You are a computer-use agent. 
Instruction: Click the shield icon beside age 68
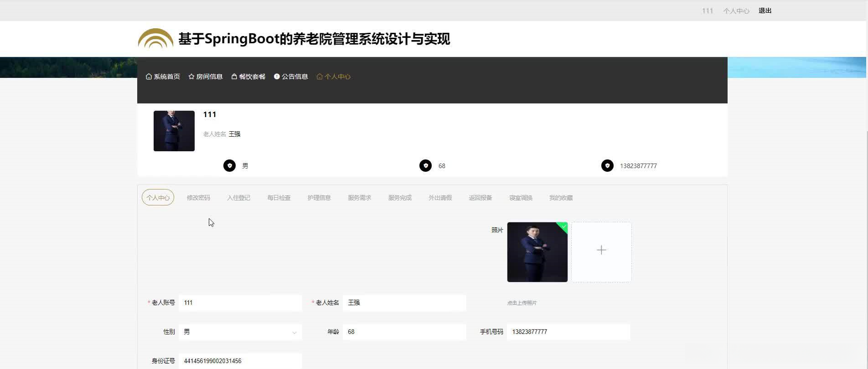point(425,166)
